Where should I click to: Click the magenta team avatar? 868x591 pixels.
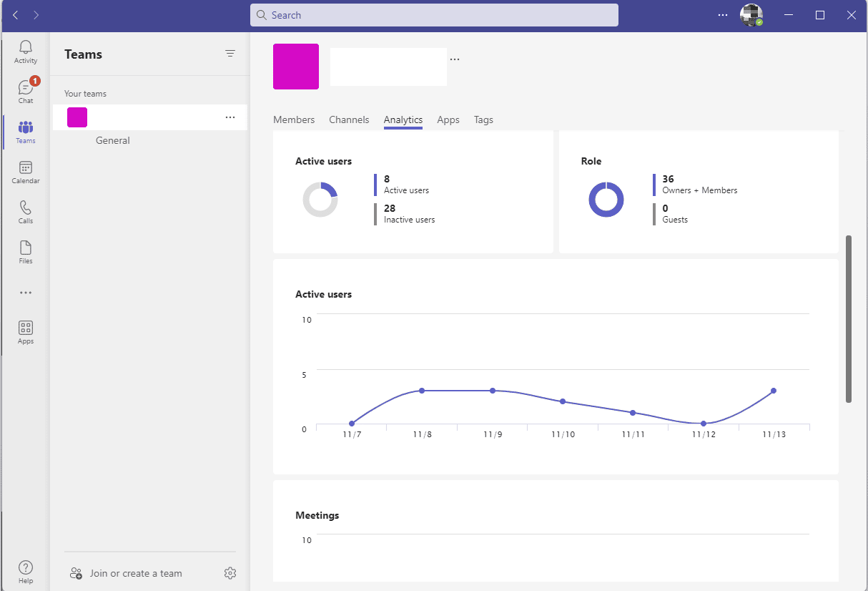click(295, 66)
